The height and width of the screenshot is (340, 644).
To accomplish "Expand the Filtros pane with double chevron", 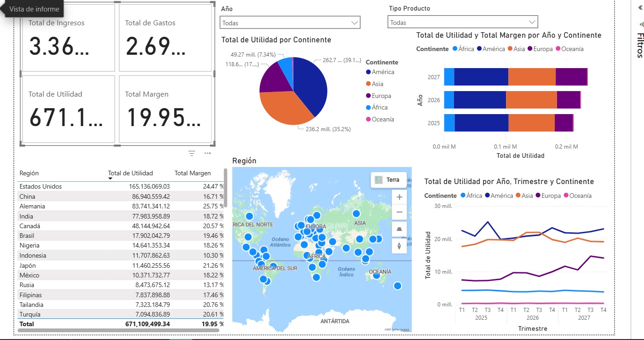I will (641, 7).
